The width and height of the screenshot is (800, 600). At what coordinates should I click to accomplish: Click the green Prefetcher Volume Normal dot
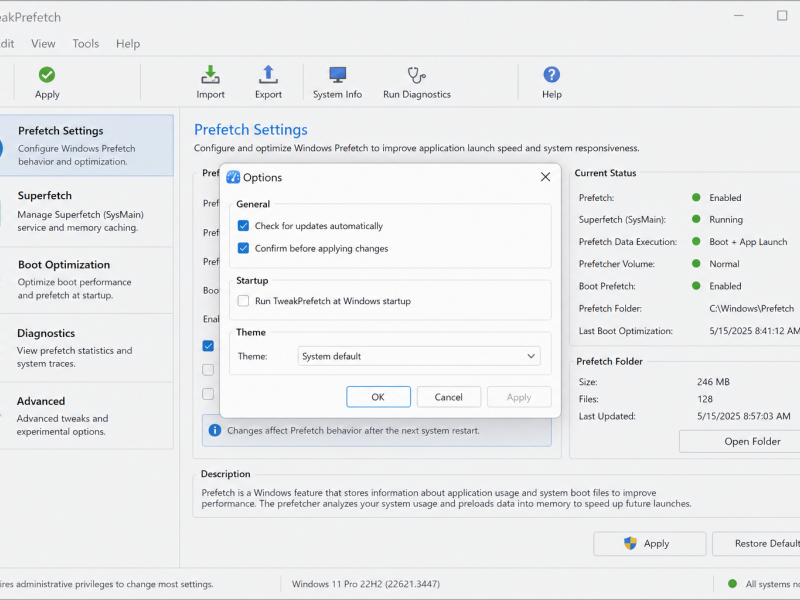696,264
